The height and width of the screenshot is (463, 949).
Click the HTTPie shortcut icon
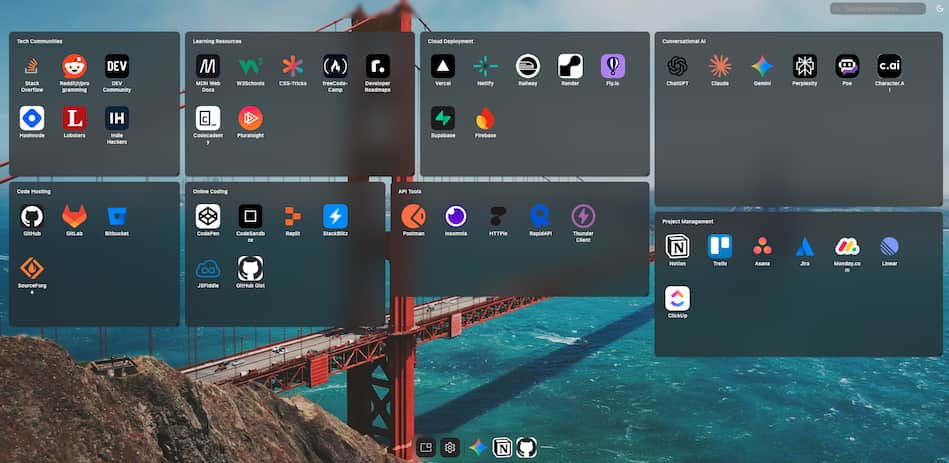click(499, 217)
